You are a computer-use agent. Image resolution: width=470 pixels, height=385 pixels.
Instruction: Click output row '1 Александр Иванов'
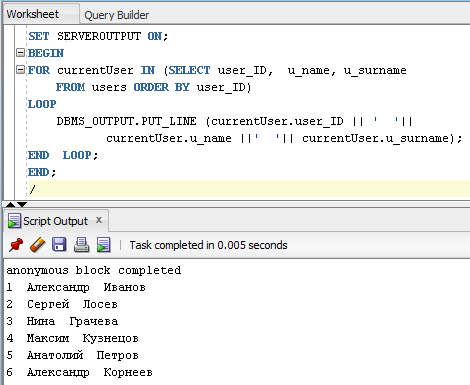tap(76, 287)
